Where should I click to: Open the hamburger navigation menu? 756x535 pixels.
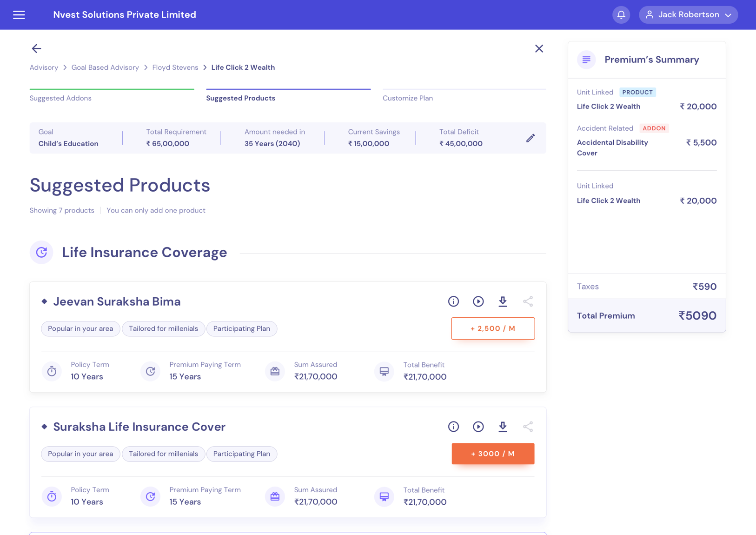[x=19, y=15]
